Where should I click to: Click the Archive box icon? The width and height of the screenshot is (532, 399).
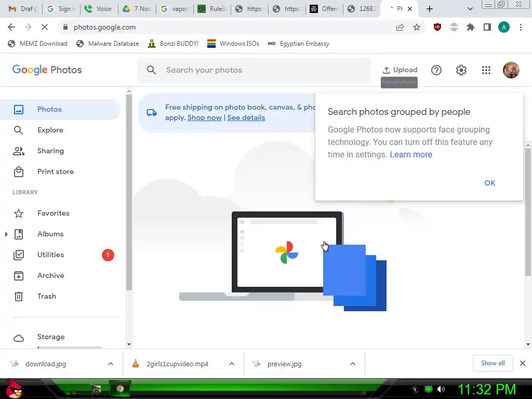click(18, 275)
